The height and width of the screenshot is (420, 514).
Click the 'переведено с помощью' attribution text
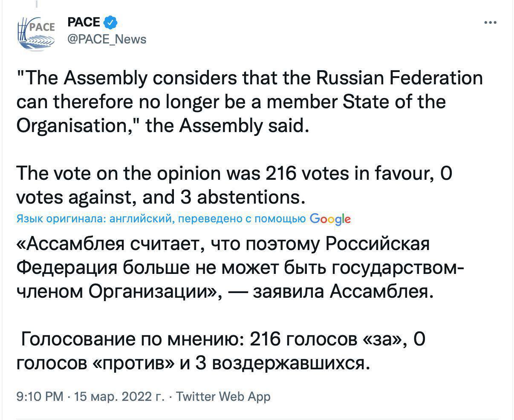(242, 219)
